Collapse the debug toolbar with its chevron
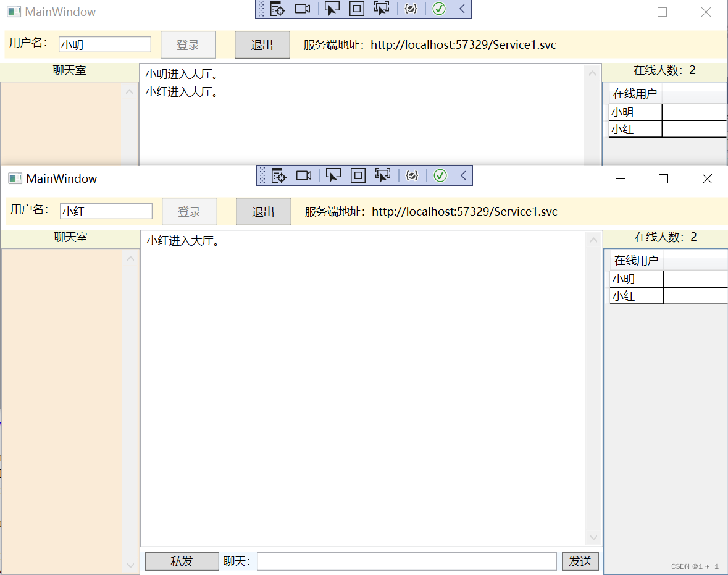The image size is (728, 575). 463,9
